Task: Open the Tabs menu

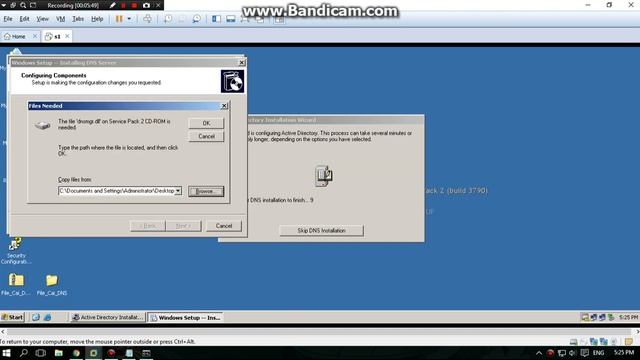Action: coord(78,19)
